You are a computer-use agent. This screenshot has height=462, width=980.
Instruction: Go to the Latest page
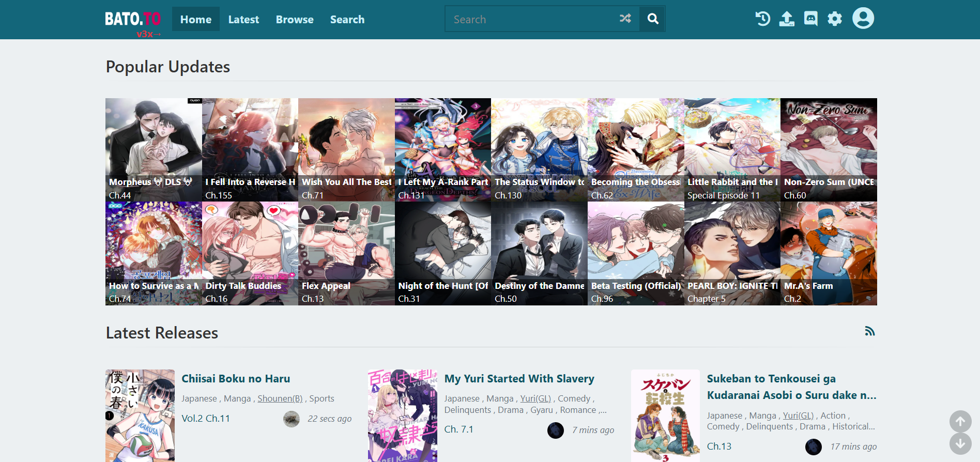tap(243, 19)
